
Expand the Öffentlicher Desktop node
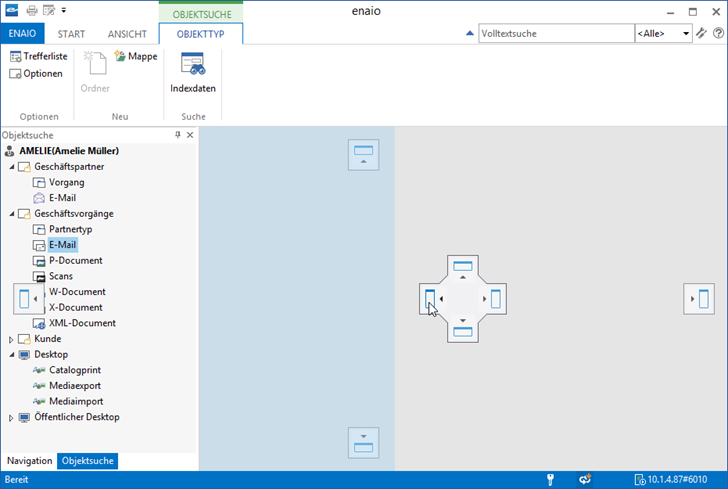click(x=12, y=417)
